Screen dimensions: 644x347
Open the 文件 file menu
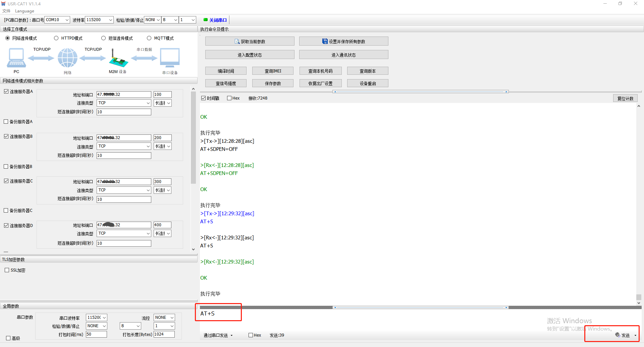6,11
